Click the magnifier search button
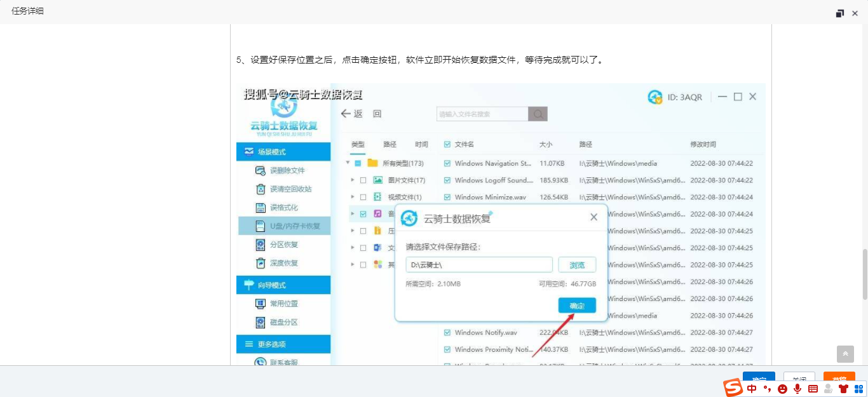This screenshot has height=397, width=868. [538, 114]
